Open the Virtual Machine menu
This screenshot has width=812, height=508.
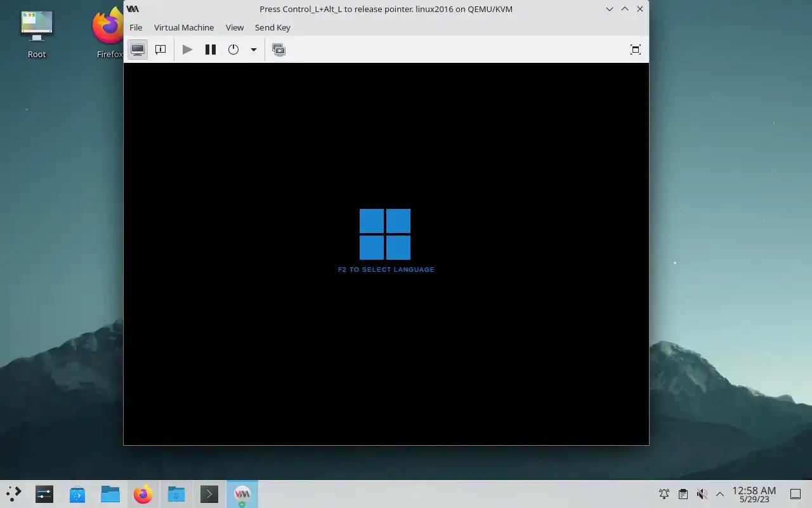pyautogui.click(x=184, y=27)
